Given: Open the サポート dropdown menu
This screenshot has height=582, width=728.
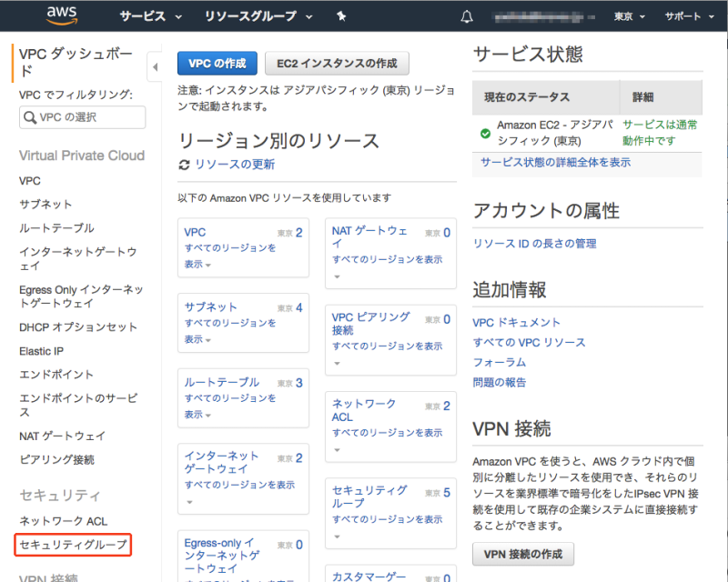Looking at the screenshot, I should tap(689, 16).
